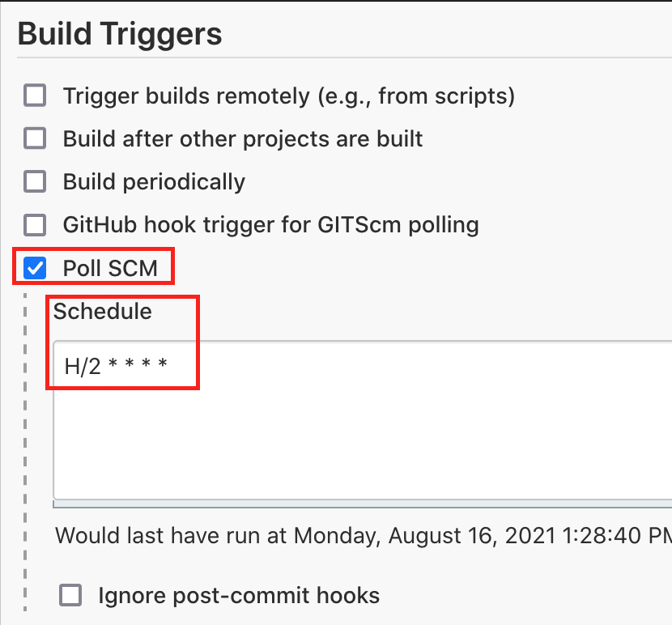Click the 'Trigger builds remotely' label text

click(289, 96)
